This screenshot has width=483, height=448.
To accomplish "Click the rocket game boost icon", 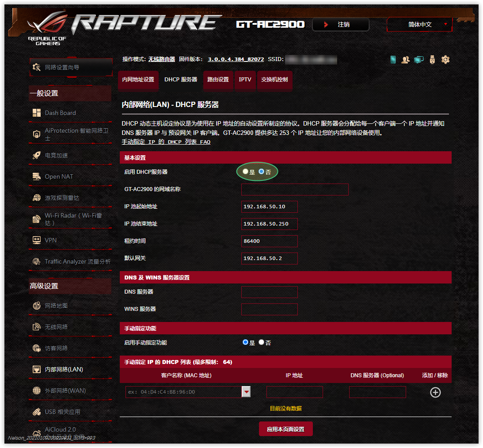I will click(x=37, y=155).
